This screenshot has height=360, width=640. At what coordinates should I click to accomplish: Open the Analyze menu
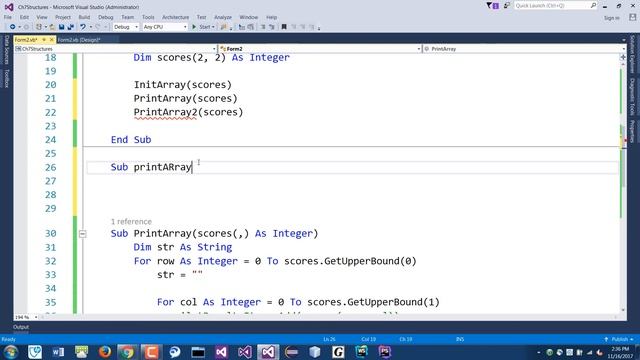(223, 17)
